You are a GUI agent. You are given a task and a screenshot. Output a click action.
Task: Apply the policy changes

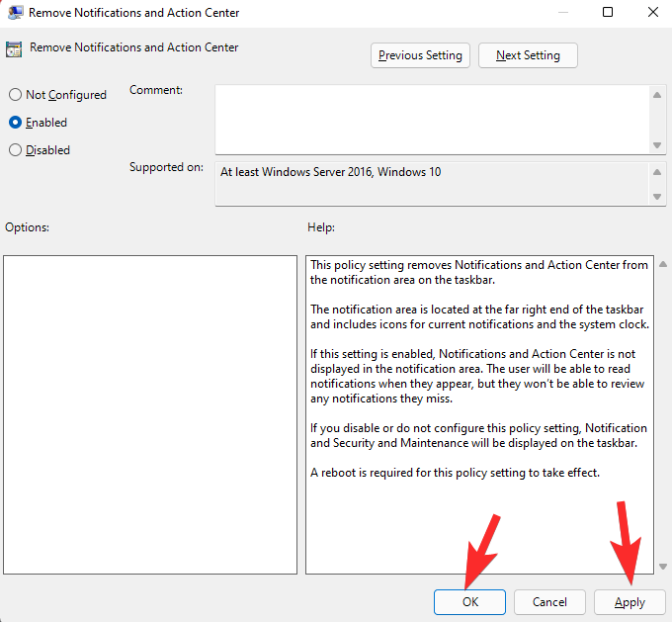click(630, 602)
